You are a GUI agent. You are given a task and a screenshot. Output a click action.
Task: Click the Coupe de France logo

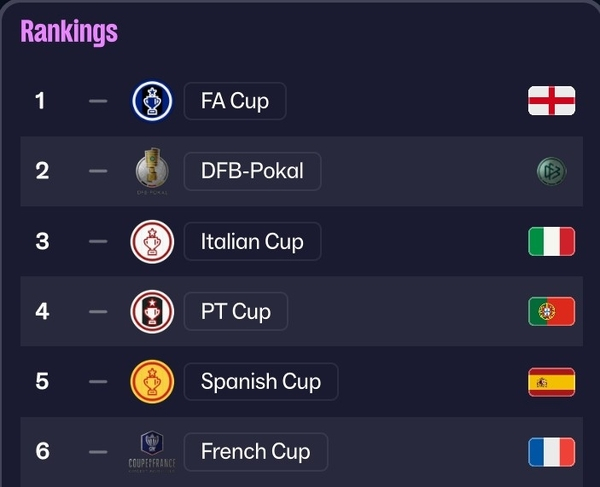153,451
